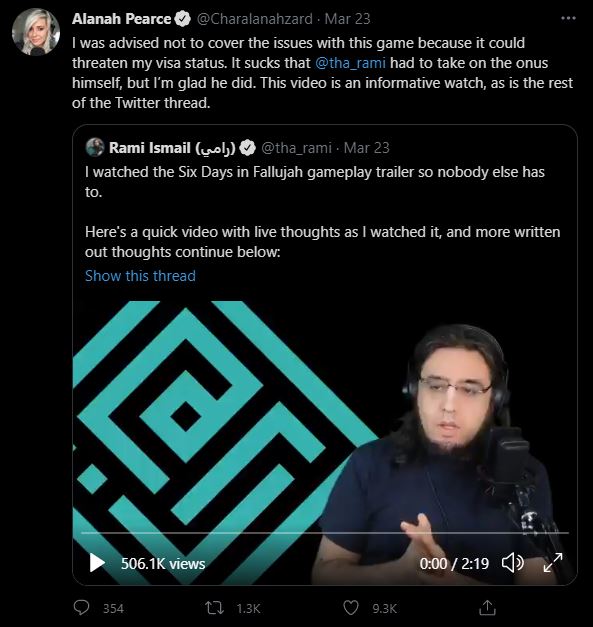Image resolution: width=593 pixels, height=627 pixels.
Task: Open Alanah Pearce's profile avatar
Action: 36,32
